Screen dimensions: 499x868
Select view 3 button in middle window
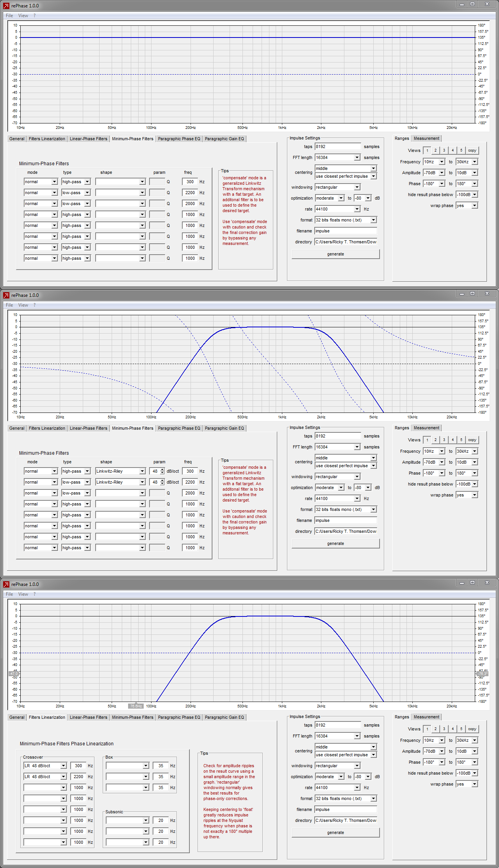click(x=444, y=440)
